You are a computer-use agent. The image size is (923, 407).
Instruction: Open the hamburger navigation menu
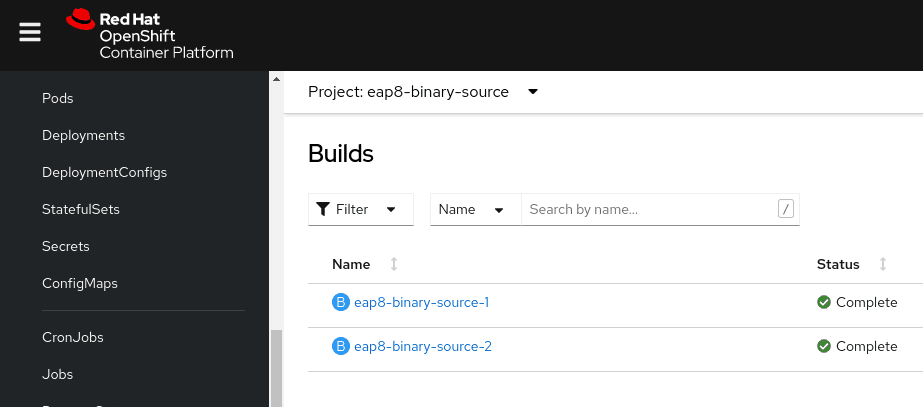point(30,32)
